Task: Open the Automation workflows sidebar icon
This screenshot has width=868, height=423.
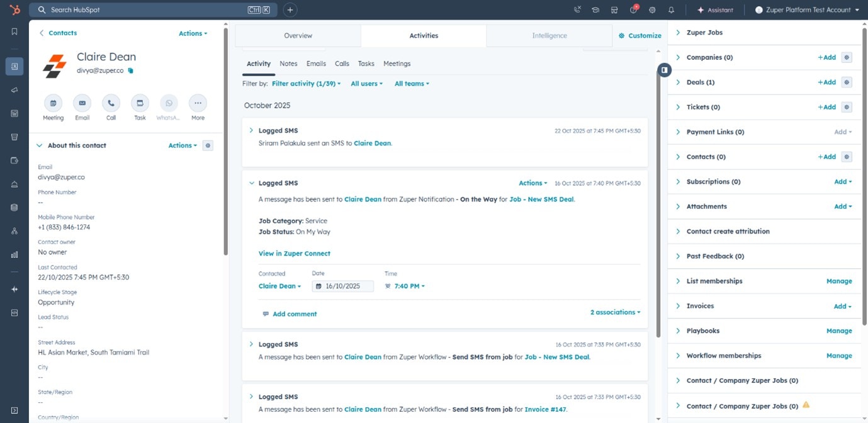Action: click(x=14, y=231)
